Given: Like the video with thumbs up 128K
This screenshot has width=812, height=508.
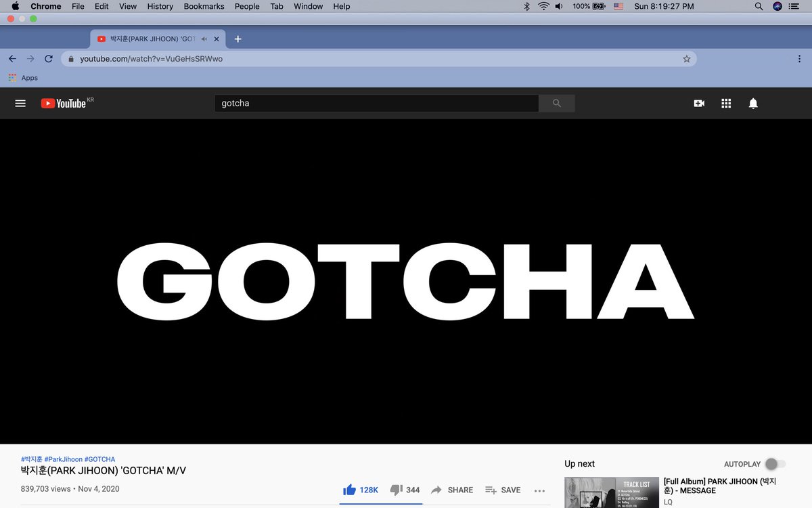Looking at the screenshot, I should pyautogui.click(x=361, y=490).
